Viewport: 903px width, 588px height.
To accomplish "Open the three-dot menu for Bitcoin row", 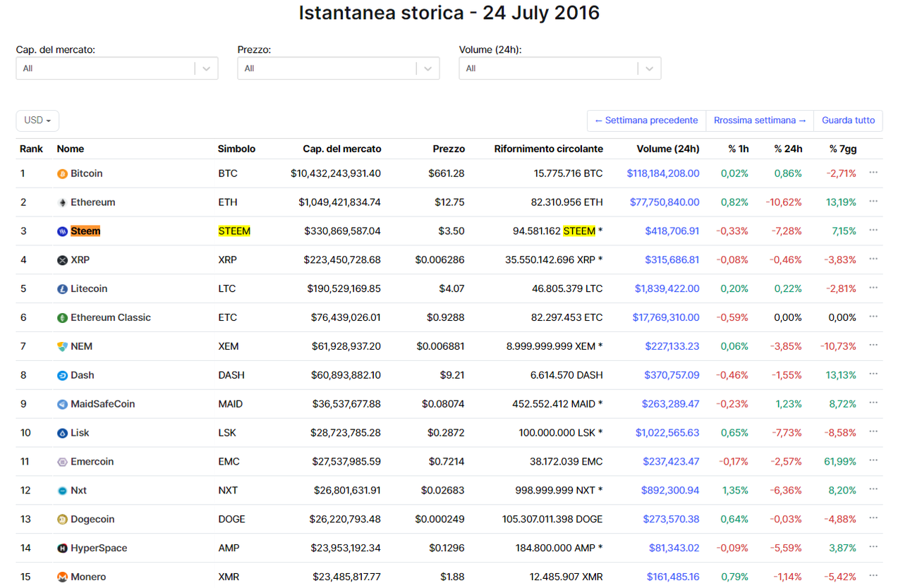I will 873,172.
